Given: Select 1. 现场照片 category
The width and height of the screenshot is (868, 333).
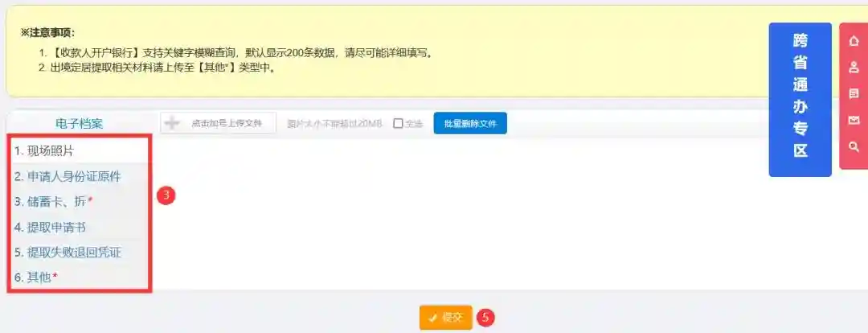Looking at the screenshot, I should [x=79, y=150].
